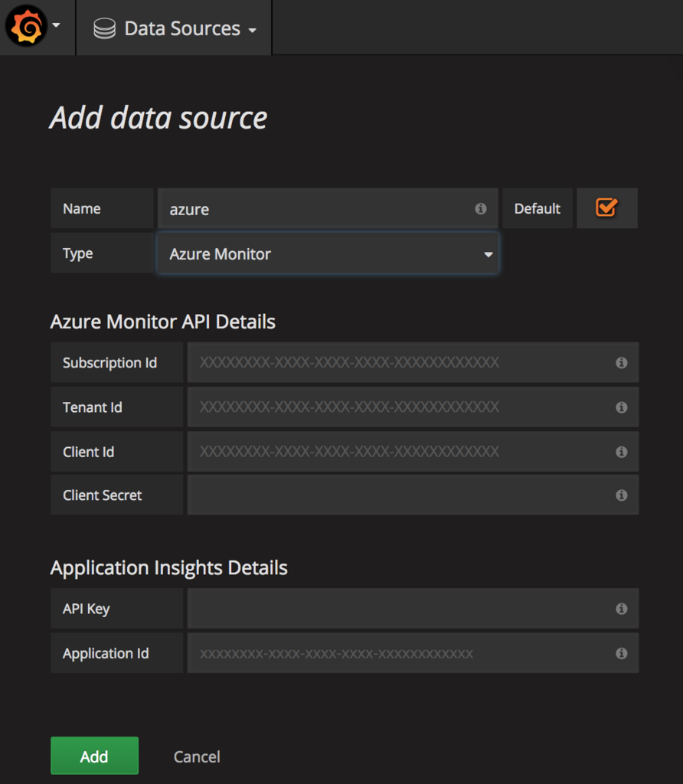The image size is (683, 784).
Task: Show info tooltip for Application Id
Action: (x=622, y=653)
